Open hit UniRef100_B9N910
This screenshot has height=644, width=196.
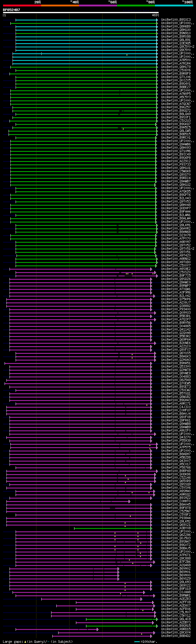[x=176, y=33]
